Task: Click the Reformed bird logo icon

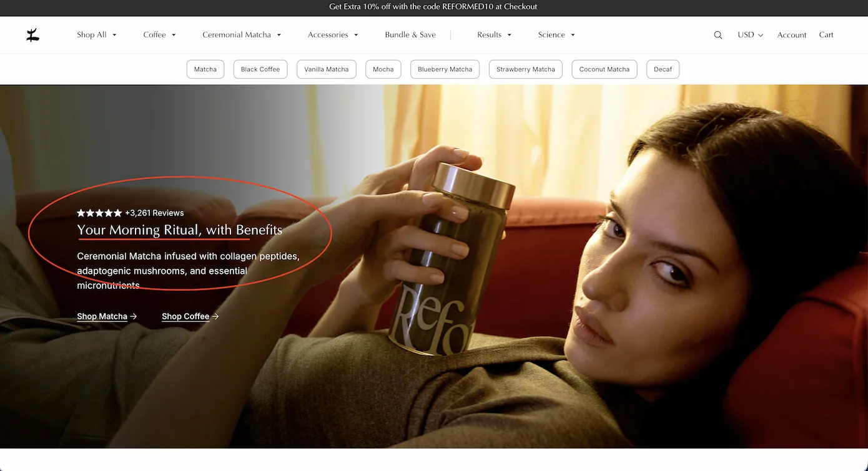Action: 32,35
